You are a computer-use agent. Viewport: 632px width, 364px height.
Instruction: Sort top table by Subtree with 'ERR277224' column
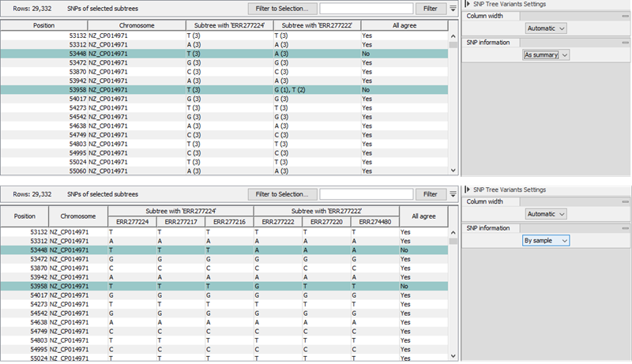(230, 25)
